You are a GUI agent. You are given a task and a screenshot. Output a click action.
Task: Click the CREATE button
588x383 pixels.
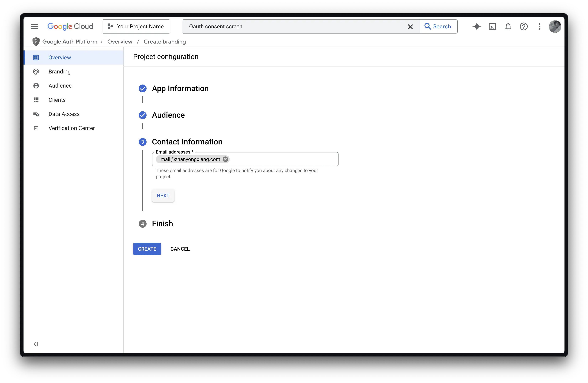coord(147,249)
